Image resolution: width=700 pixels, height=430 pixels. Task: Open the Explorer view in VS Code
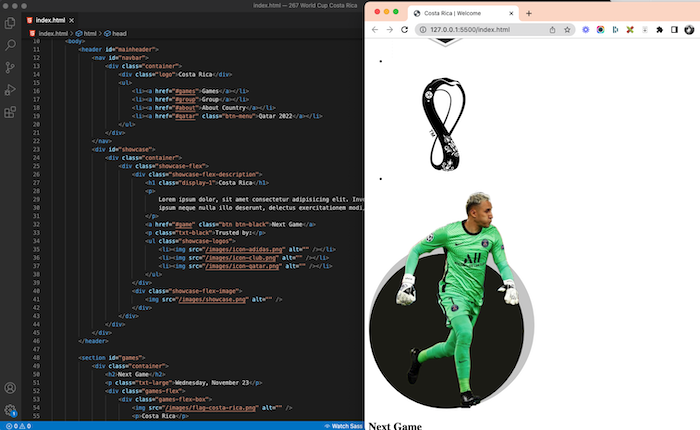pos(10,23)
